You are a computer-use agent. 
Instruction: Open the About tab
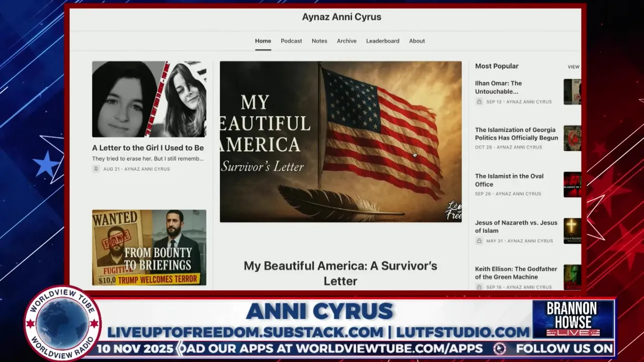pyautogui.click(x=417, y=41)
